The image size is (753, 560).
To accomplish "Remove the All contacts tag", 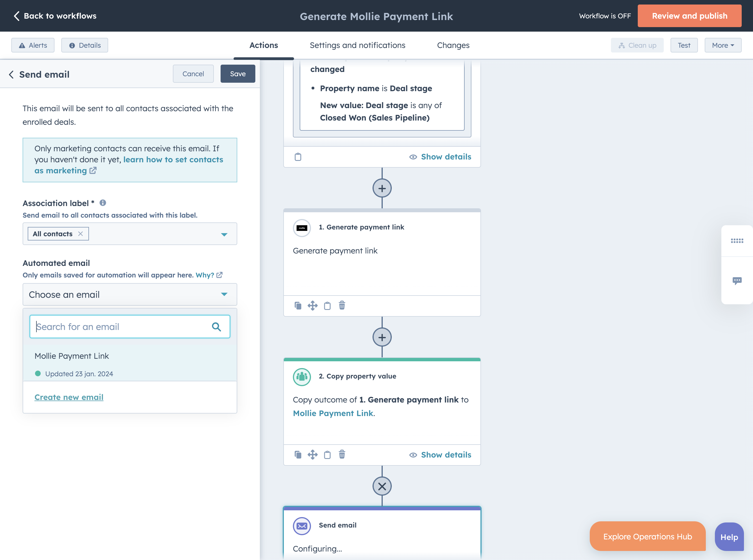I will pyautogui.click(x=80, y=233).
